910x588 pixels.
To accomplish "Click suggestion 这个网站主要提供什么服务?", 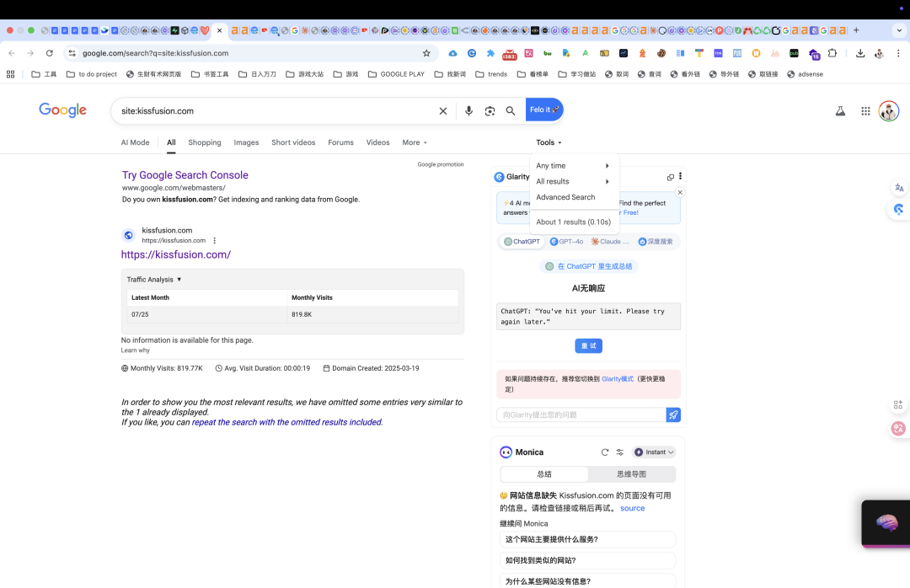I will pyautogui.click(x=587, y=539).
